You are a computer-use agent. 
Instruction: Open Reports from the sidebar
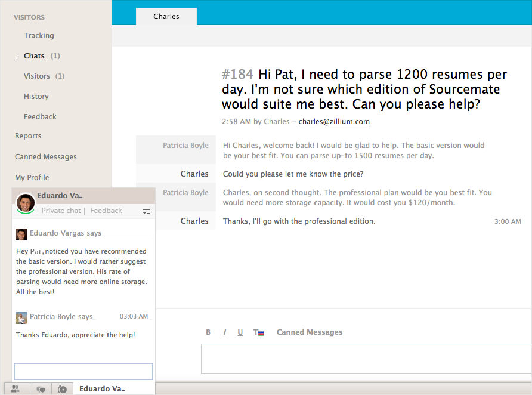[28, 136]
